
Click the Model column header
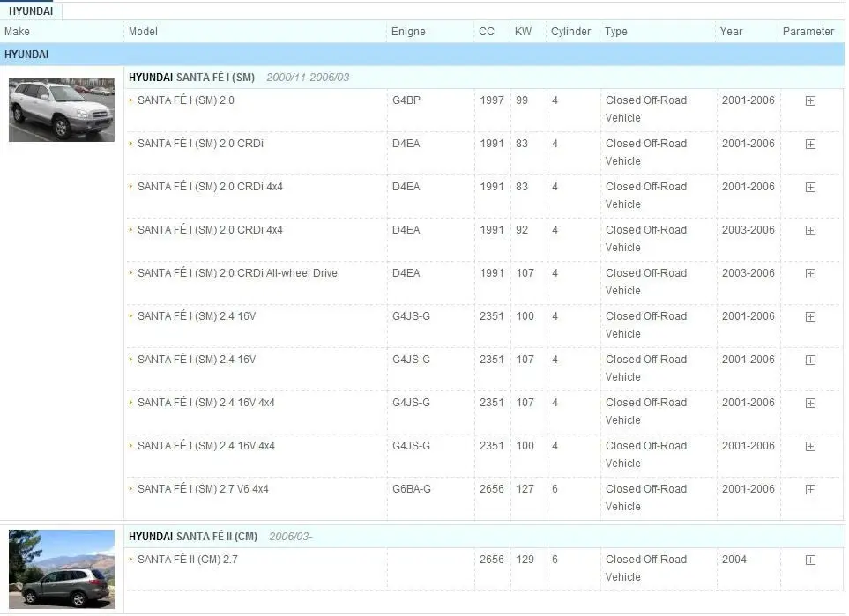tap(143, 32)
